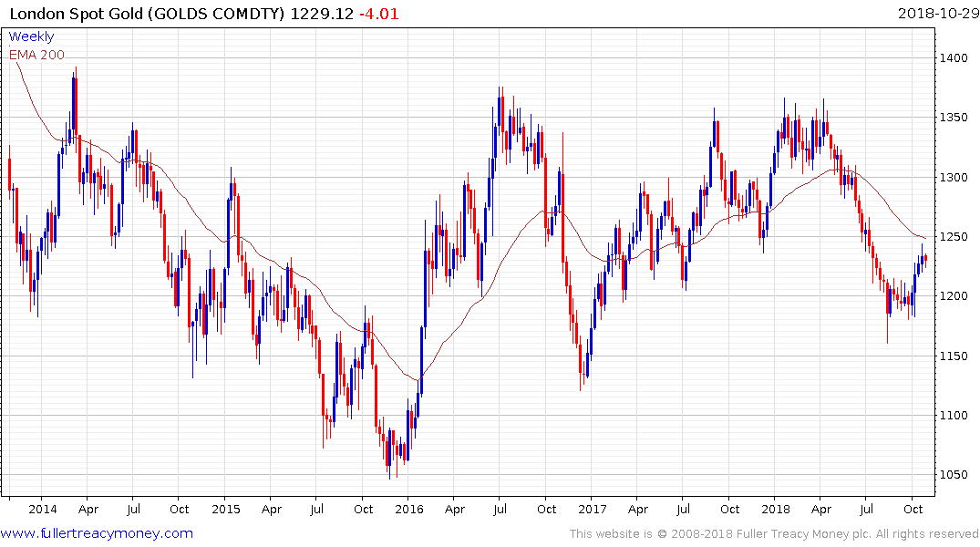Image resolution: width=980 pixels, height=547 pixels.
Task: Click the 1100 price axis label
Action: [x=954, y=416]
